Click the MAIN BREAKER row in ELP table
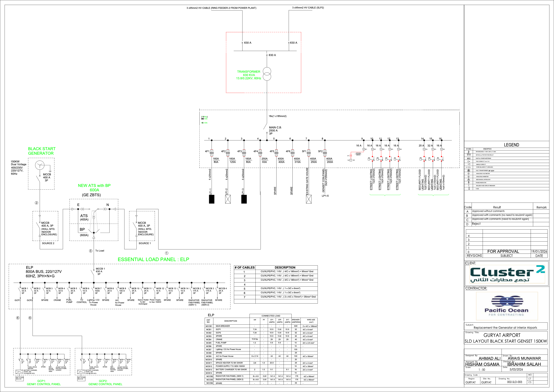 pos(261,326)
